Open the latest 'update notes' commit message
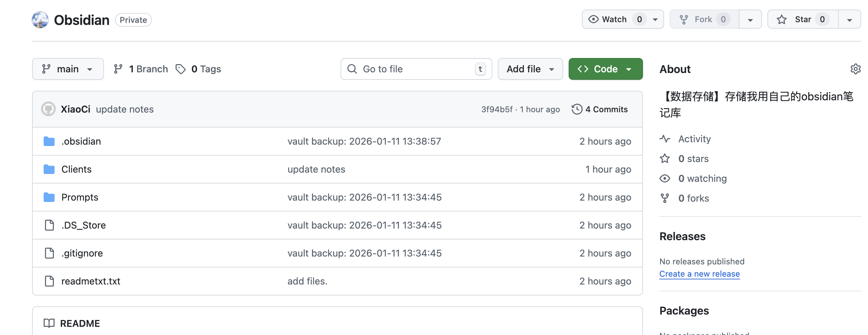This screenshot has width=868, height=335. [125, 109]
